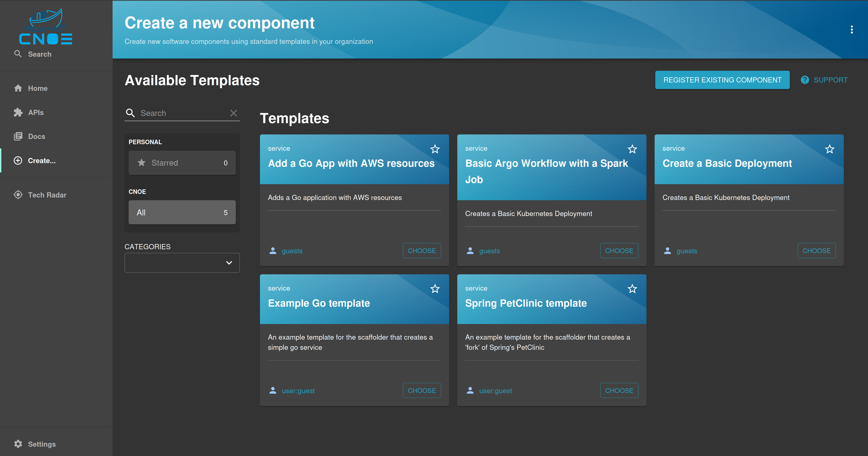The width and height of the screenshot is (868, 456).
Task: Open the three-dot menu in header
Action: coord(851,30)
